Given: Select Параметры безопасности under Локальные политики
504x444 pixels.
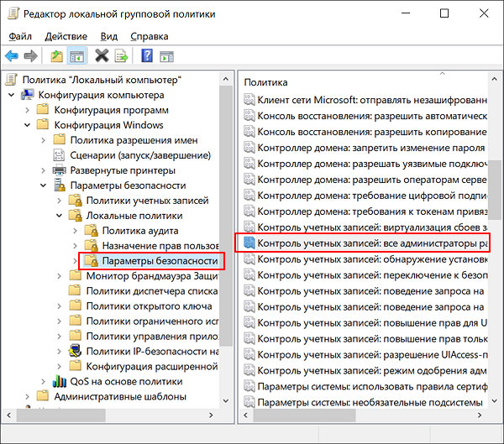Looking at the screenshot, I should [x=160, y=260].
